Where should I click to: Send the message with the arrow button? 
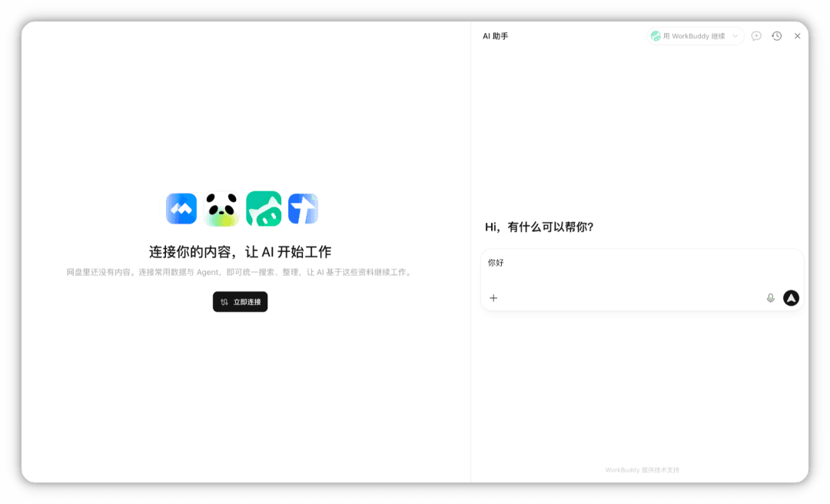coord(791,298)
